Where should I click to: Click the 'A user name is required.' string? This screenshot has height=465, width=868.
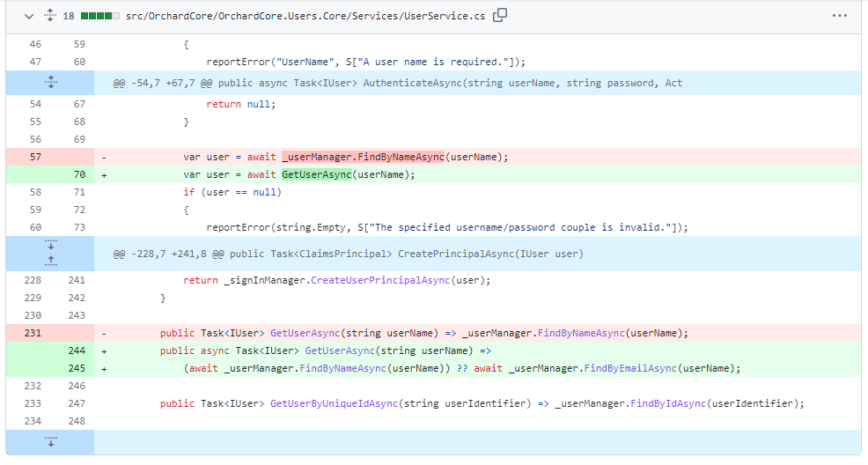click(x=433, y=62)
